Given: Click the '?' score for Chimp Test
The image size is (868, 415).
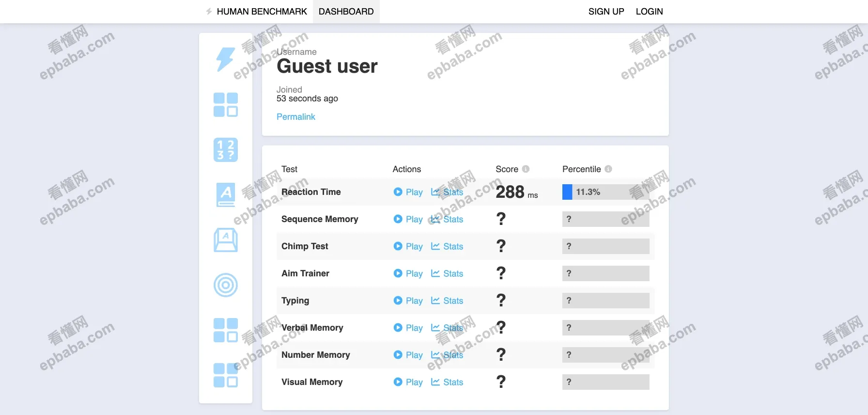Looking at the screenshot, I should pos(501,246).
